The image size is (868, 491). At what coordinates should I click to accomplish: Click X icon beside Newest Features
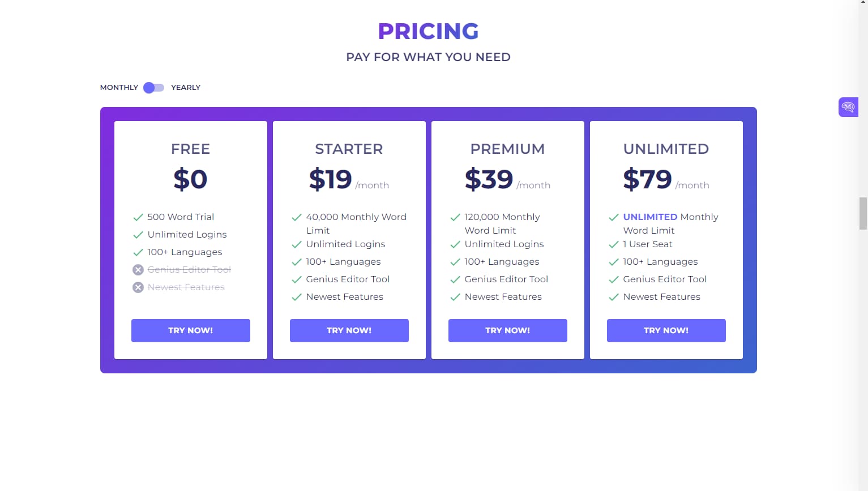coord(138,287)
